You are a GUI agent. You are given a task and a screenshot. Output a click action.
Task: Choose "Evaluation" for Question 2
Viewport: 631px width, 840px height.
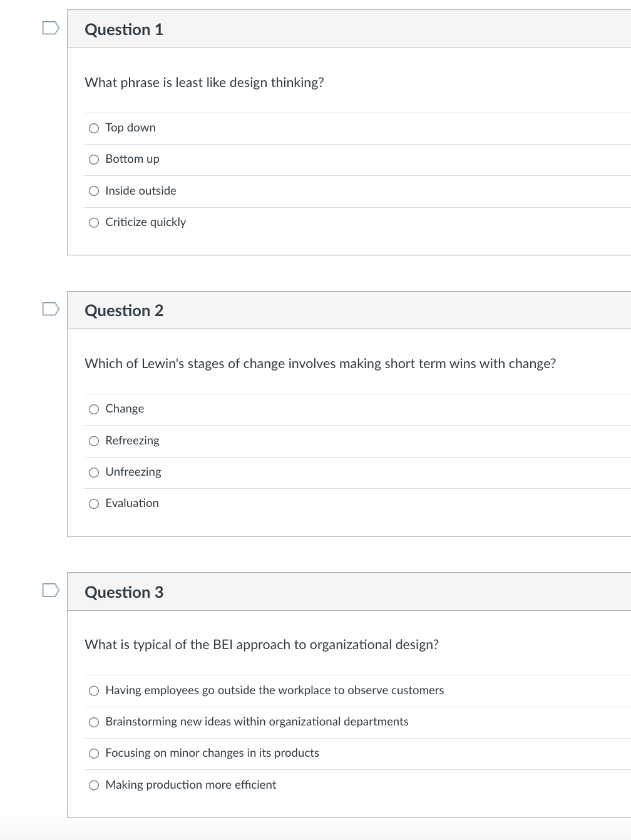tap(93, 503)
